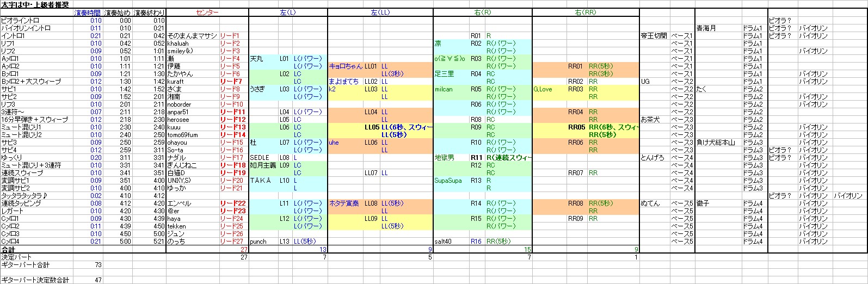Select the player name ぎんじねこ

[192, 165]
